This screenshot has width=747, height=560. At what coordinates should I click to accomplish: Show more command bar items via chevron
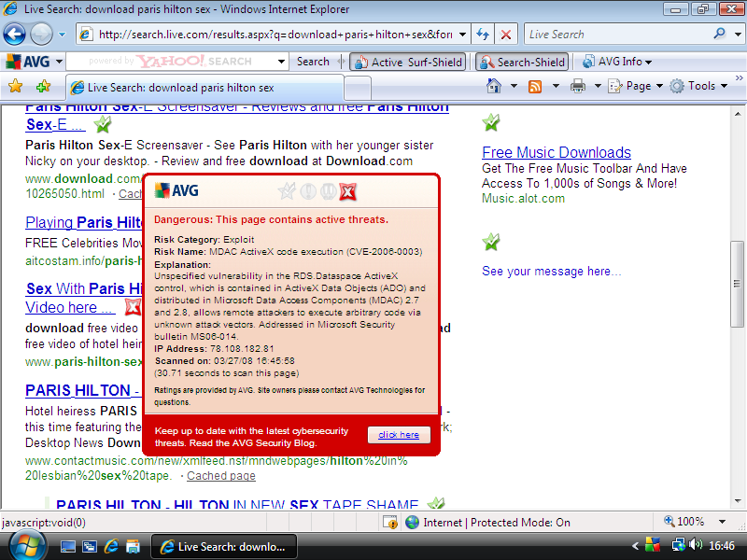739,78
